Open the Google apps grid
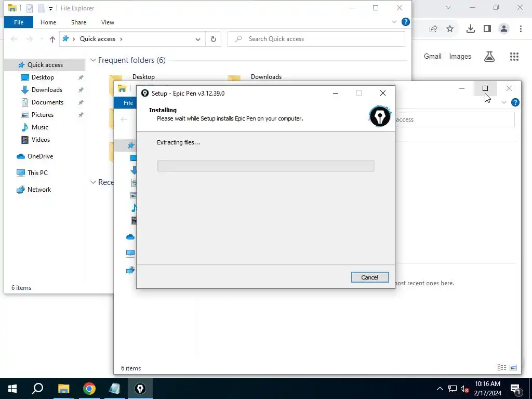The image size is (532, 399). pyautogui.click(x=514, y=57)
